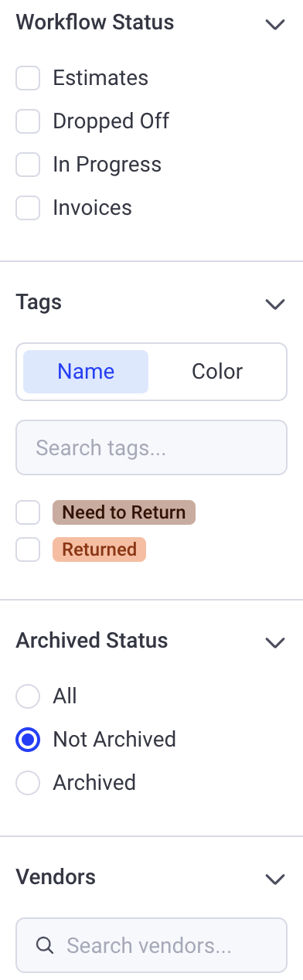Check the Estimates checkbox

pos(28,78)
